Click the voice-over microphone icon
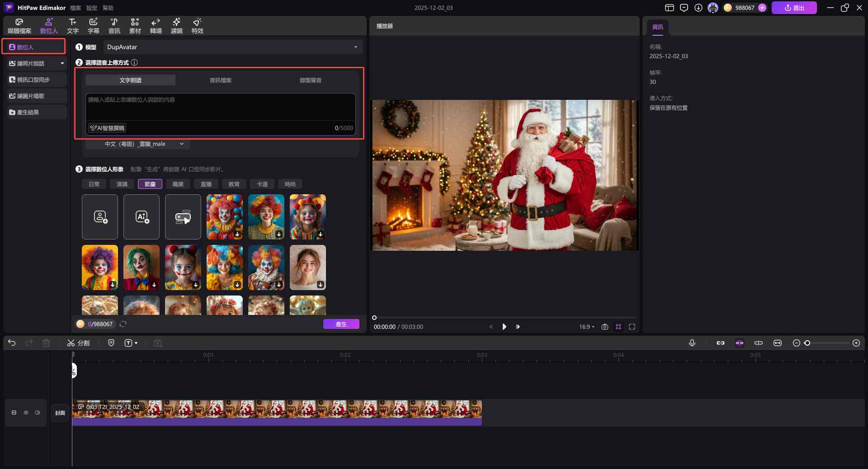Viewport: 868px width, 469px height. (x=692, y=343)
